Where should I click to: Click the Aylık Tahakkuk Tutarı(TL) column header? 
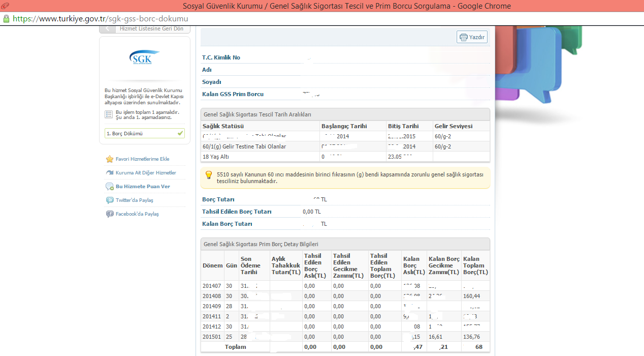click(286, 265)
